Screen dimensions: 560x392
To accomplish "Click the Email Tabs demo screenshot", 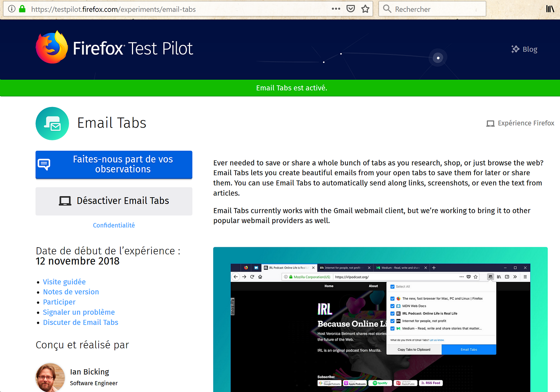I will click(380, 320).
